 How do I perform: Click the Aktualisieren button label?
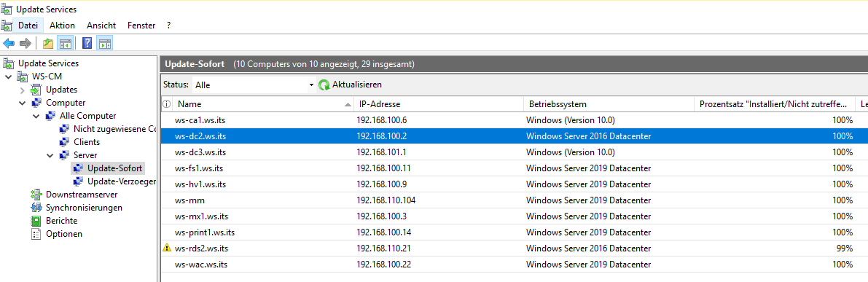click(x=356, y=85)
